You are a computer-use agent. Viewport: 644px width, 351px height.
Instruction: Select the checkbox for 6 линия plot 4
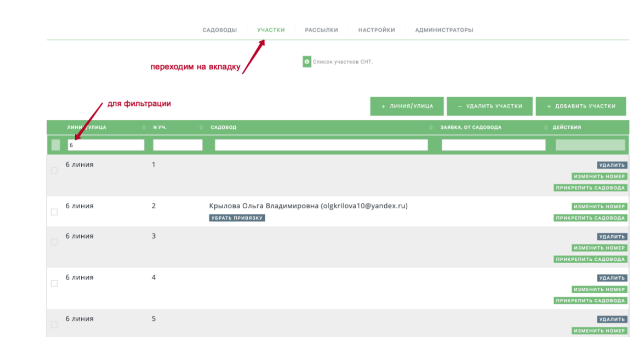(54, 284)
